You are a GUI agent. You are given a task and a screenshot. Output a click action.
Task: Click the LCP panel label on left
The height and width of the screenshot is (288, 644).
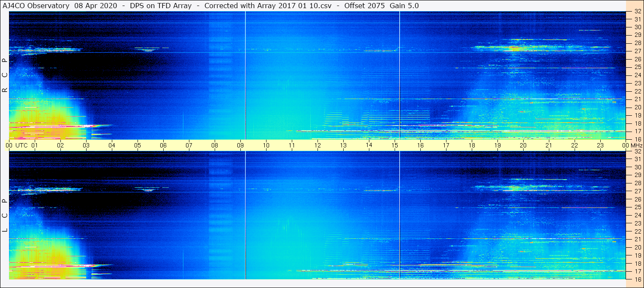tap(5, 215)
